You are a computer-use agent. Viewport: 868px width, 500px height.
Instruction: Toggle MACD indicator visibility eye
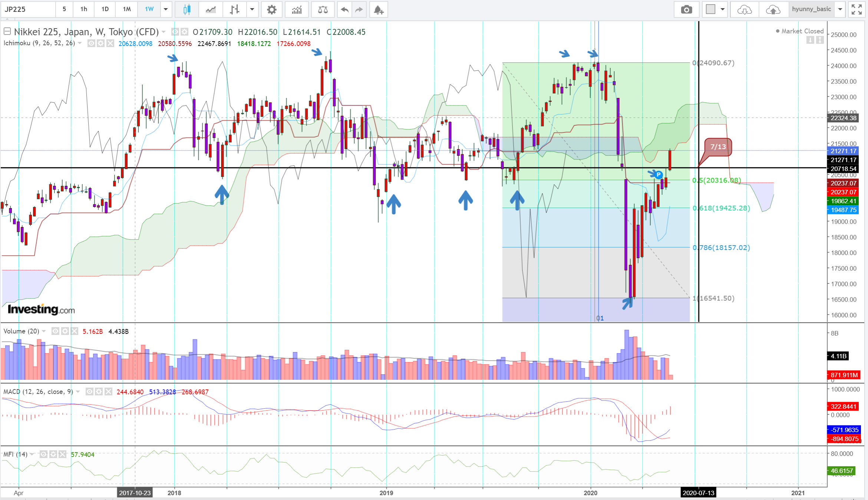(89, 392)
